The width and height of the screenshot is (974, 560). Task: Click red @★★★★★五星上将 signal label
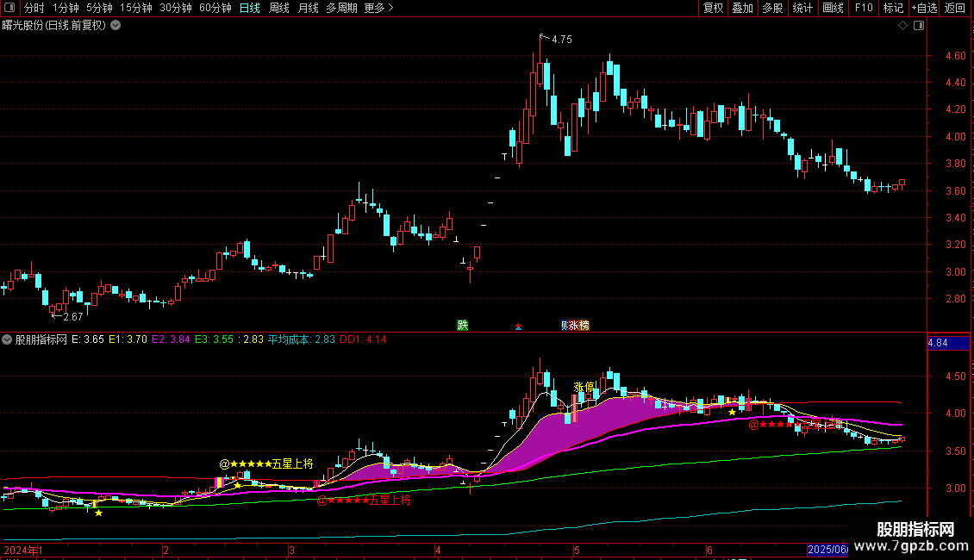click(364, 500)
